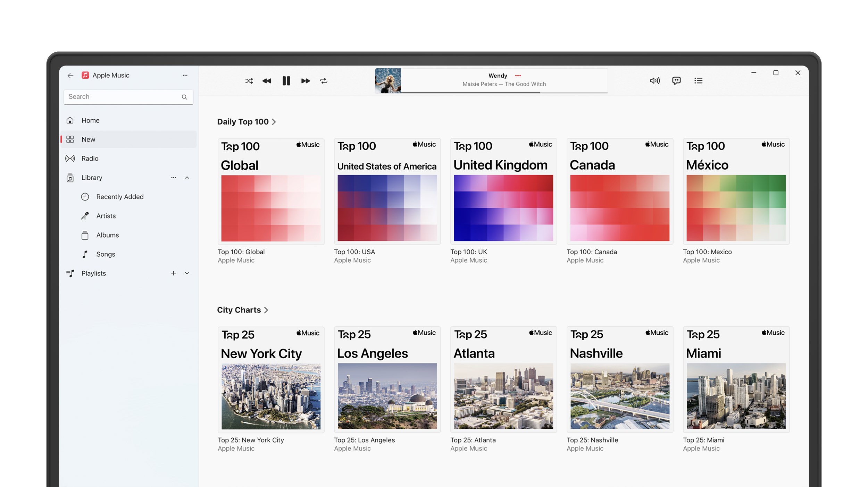Image resolution: width=868 pixels, height=487 pixels.
Task: Click the volume icon
Action: (654, 80)
